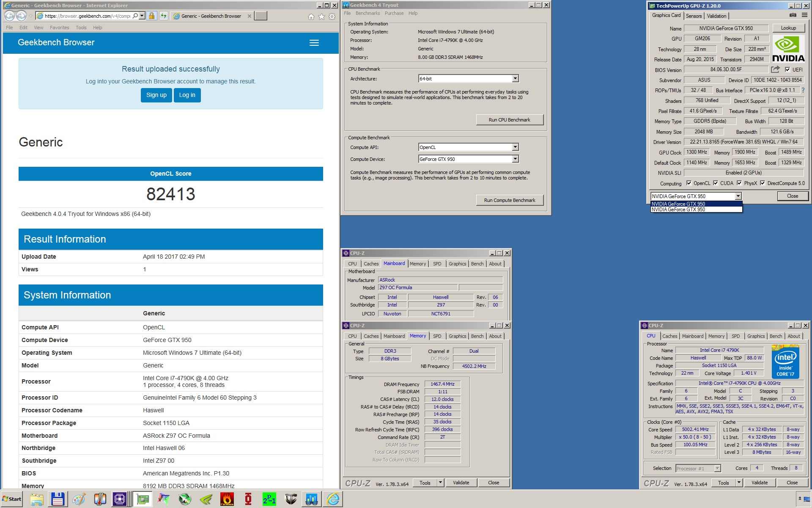Click the Sign up button
Viewport: 812px width, 508px height.
156,95
